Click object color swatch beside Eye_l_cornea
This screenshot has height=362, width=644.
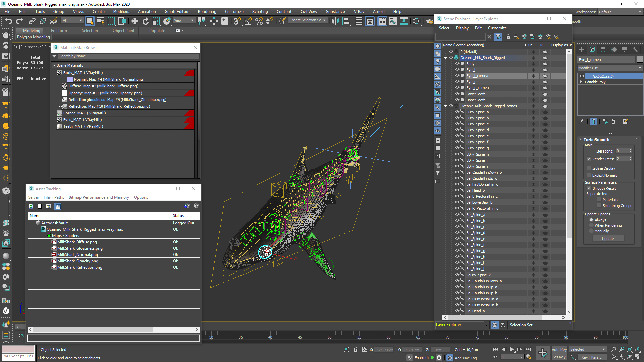coord(640,60)
